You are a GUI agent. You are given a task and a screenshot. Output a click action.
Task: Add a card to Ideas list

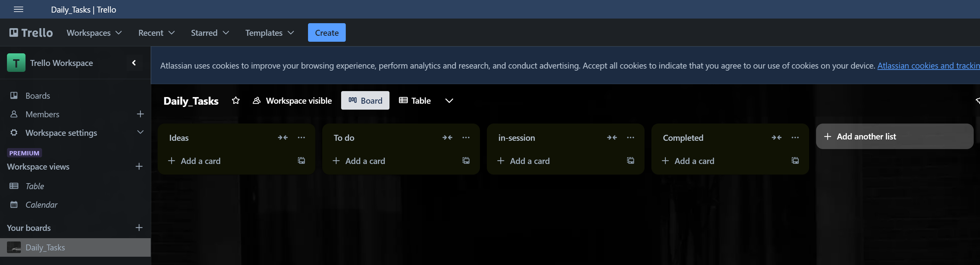(194, 161)
